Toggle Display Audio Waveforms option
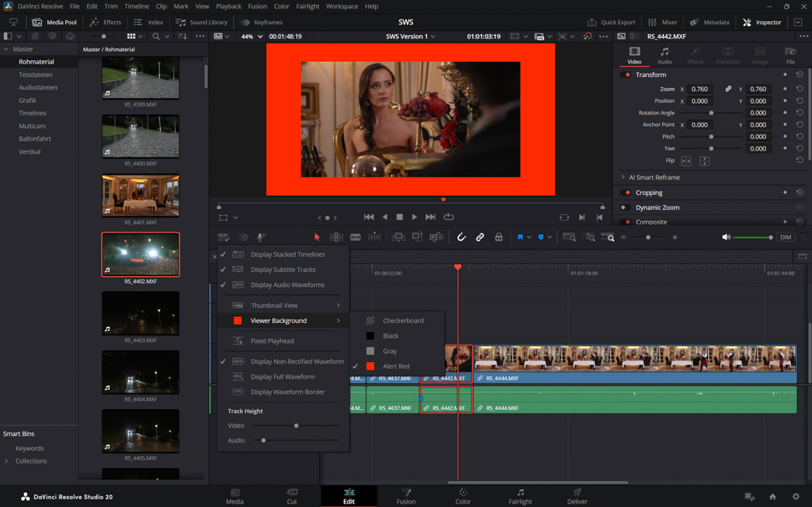 coord(287,284)
